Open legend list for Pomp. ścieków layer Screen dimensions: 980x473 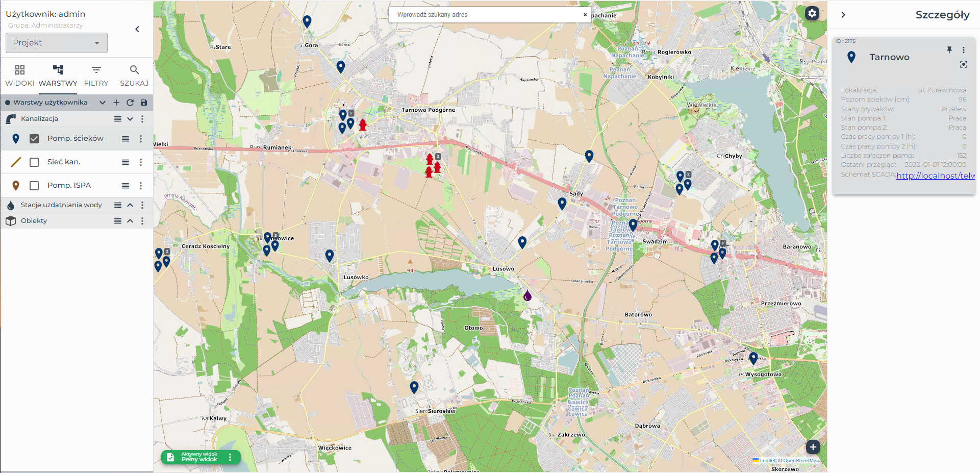pyautogui.click(x=125, y=139)
